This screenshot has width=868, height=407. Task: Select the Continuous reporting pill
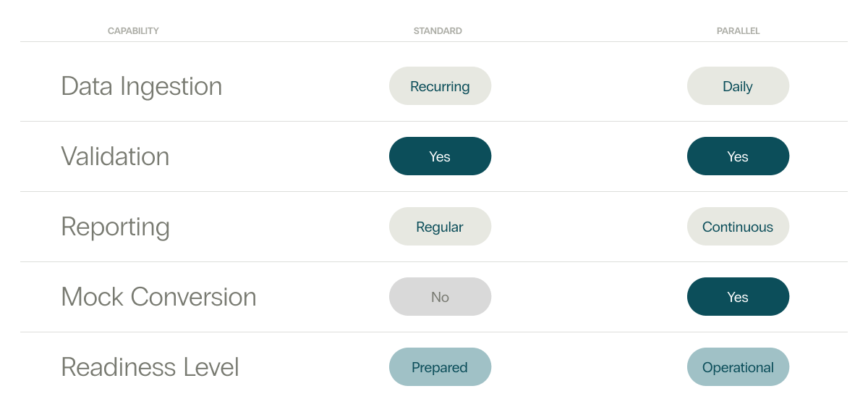[x=738, y=227]
